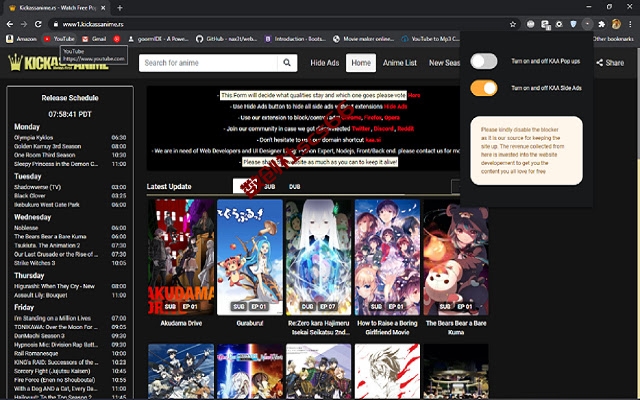Click the shield extension icon in toolbar
The width and height of the screenshot is (640, 400).
pyautogui.click(x=573, y=24)
